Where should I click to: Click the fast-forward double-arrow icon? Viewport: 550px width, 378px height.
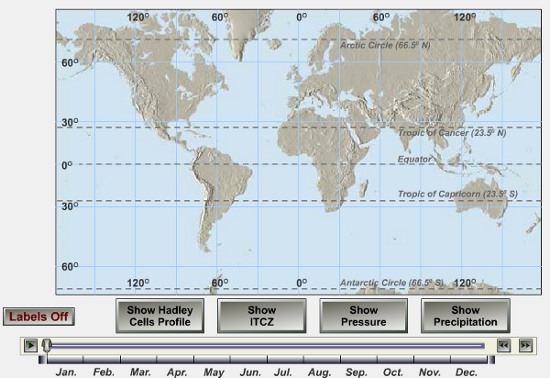[x=525, y=346]
